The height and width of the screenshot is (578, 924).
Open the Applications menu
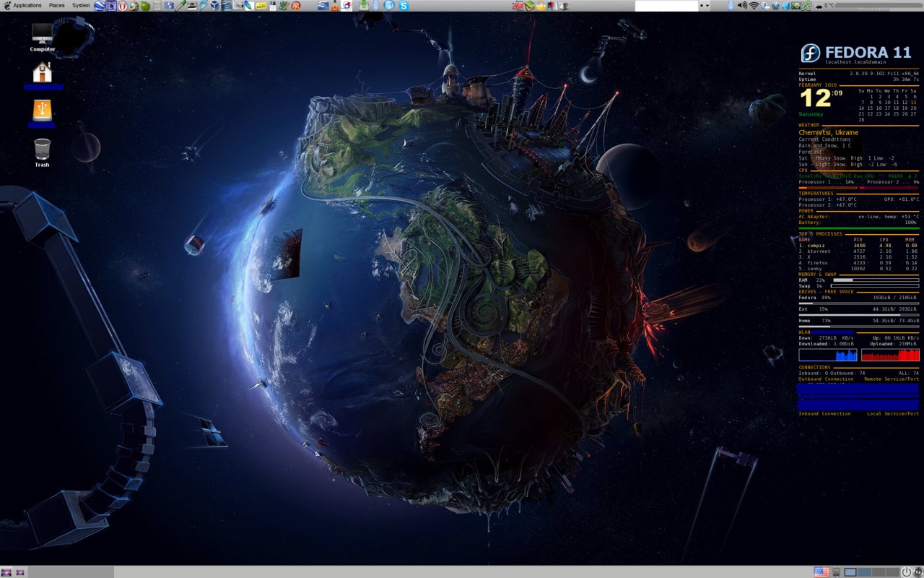point(27,6)
